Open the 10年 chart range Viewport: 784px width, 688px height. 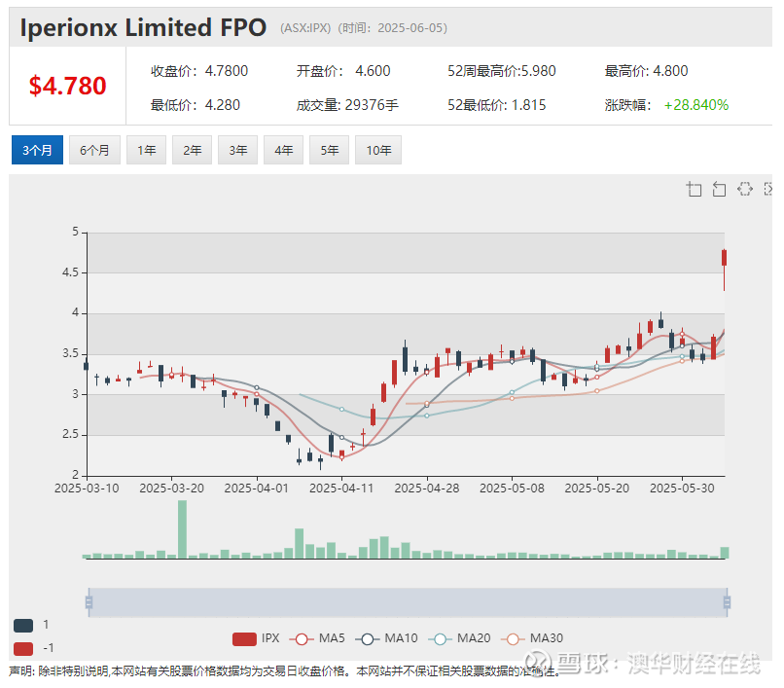pos(378,150)
